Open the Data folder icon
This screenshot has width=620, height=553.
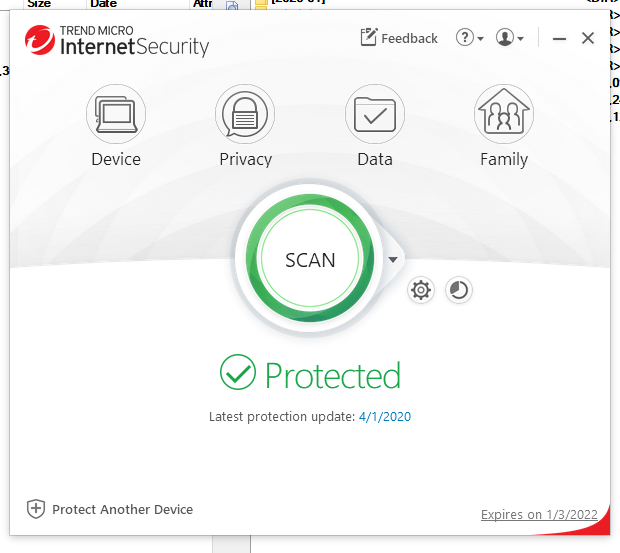point(375,114)
